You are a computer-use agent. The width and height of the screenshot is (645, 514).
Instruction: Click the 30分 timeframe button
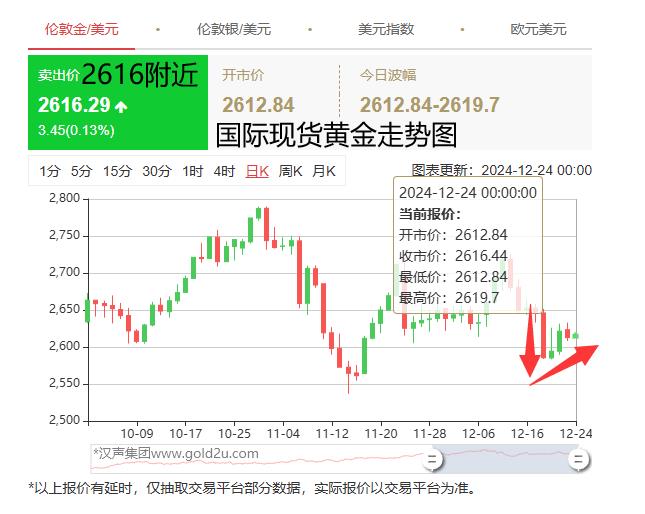(x=156, y=171)
